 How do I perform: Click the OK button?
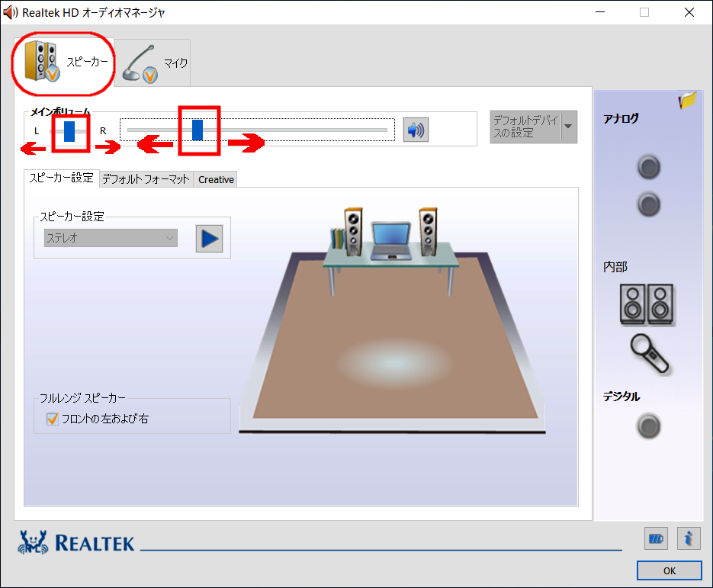[x=670, y=570]
